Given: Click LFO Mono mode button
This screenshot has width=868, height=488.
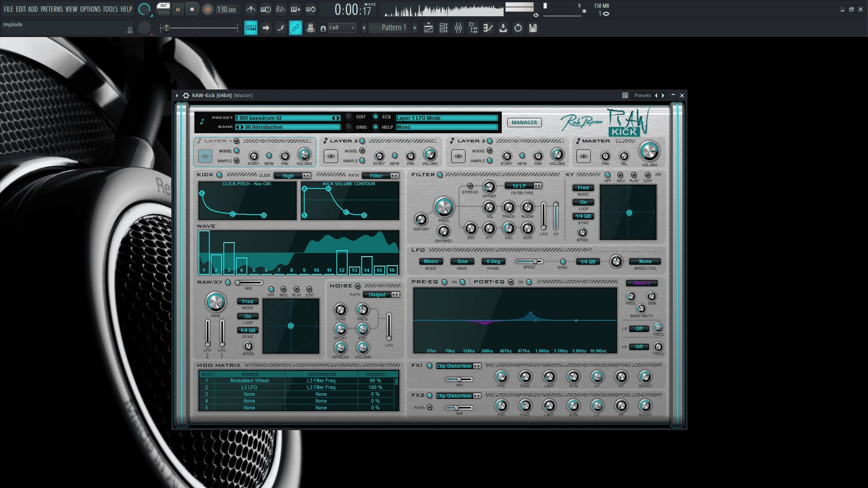Looking at the screenshot, I should (x=431, y=262).
